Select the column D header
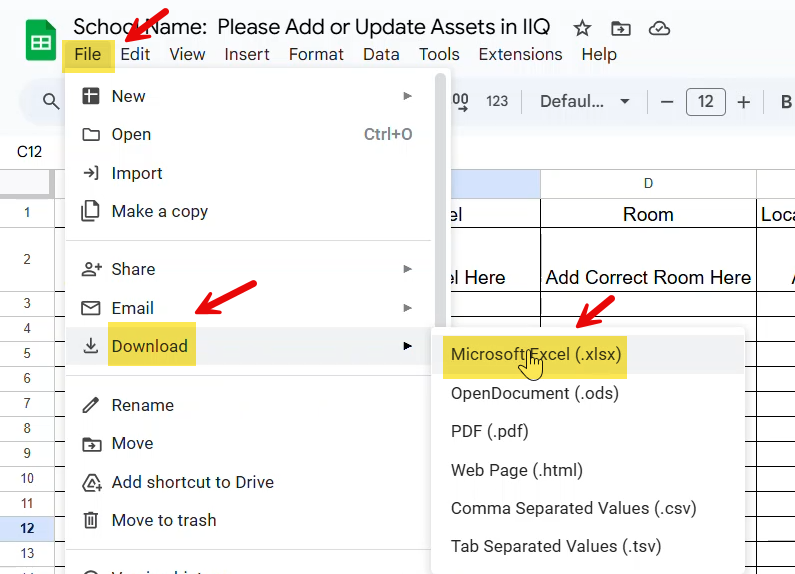 tap(648, 183)
